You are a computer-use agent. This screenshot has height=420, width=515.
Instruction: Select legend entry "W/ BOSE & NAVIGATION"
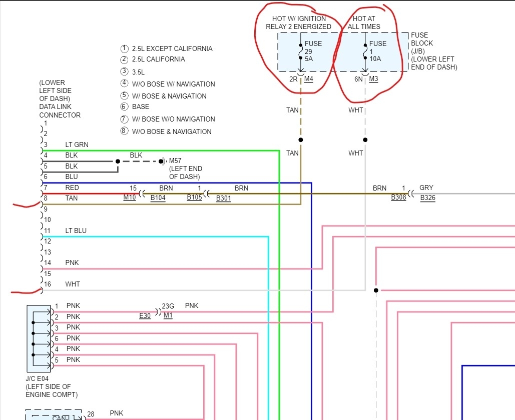coord(163,96)
